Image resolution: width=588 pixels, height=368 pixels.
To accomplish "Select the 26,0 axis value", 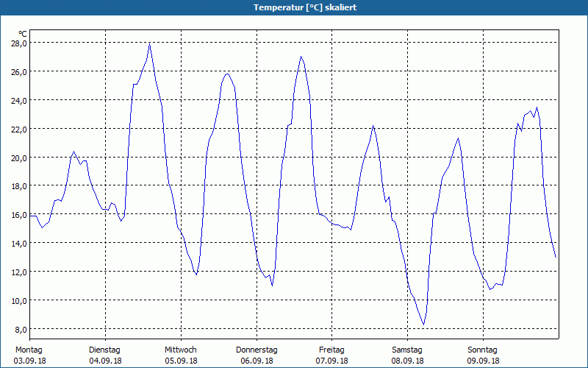I will 19,71.
